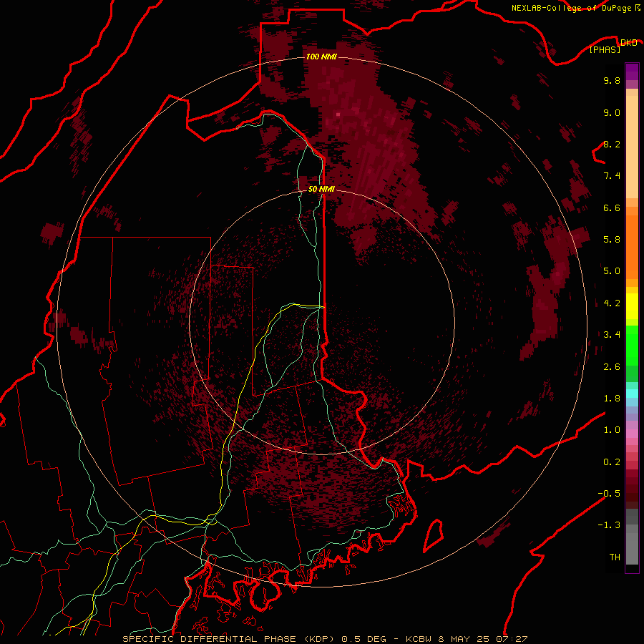Select the 50 NMI range ring label

click(321, 190)
